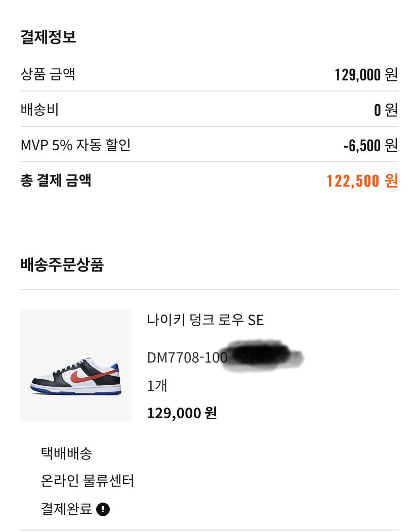Click the 상품 금액 row label
This screenshot has width=419, height=532.
[x=48, y=75]
